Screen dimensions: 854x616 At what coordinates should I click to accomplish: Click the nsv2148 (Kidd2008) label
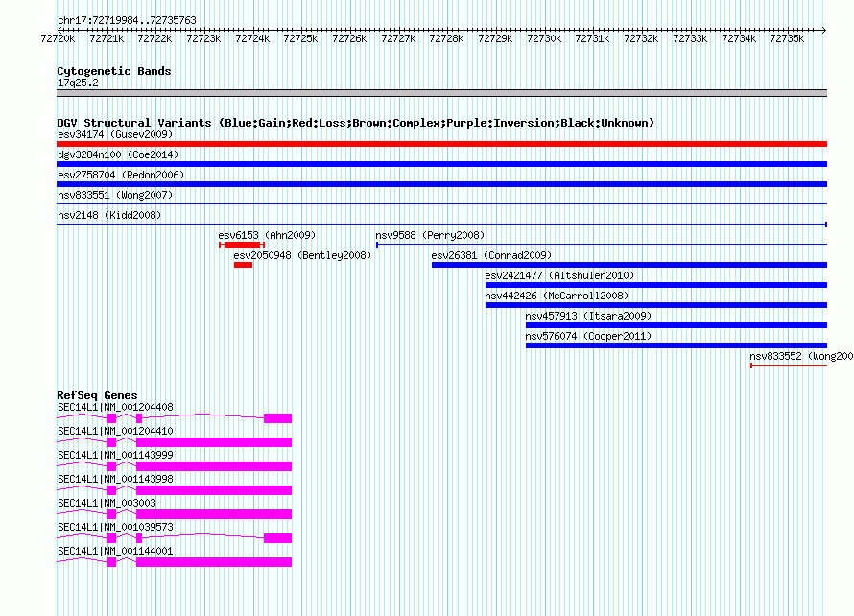(x=109, y=215)
